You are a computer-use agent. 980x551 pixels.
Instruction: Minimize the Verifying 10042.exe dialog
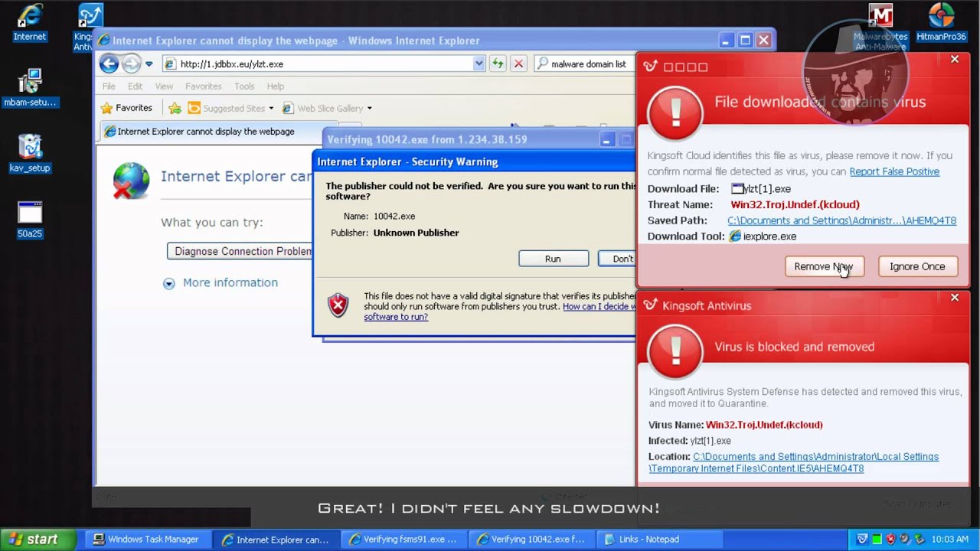click(x=606, y=139)
